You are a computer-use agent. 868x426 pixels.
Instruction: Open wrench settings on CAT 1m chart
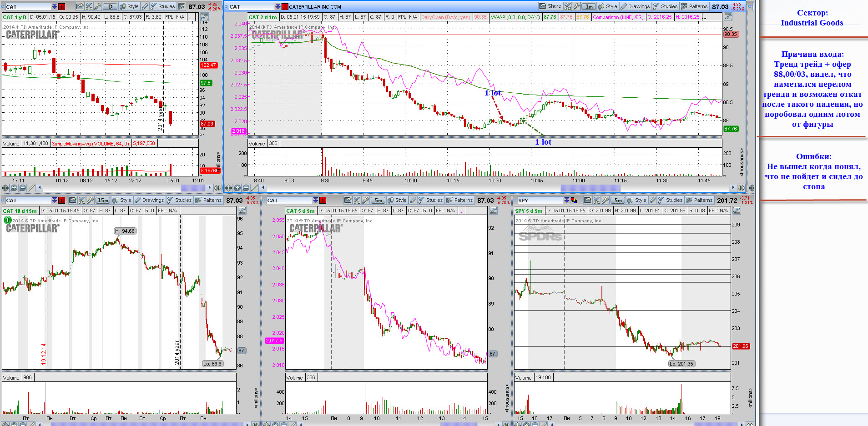[576, 6]
